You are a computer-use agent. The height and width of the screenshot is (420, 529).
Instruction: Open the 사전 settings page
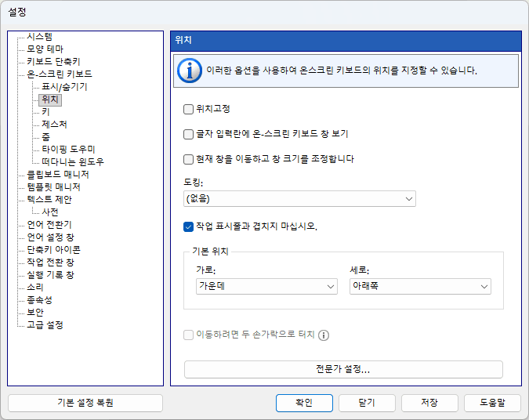point(50,212)
